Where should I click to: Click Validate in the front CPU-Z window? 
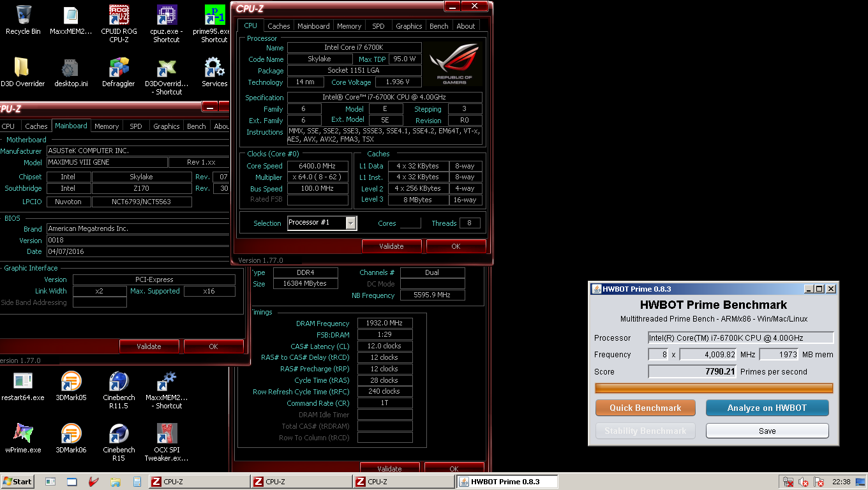[391, 246]
